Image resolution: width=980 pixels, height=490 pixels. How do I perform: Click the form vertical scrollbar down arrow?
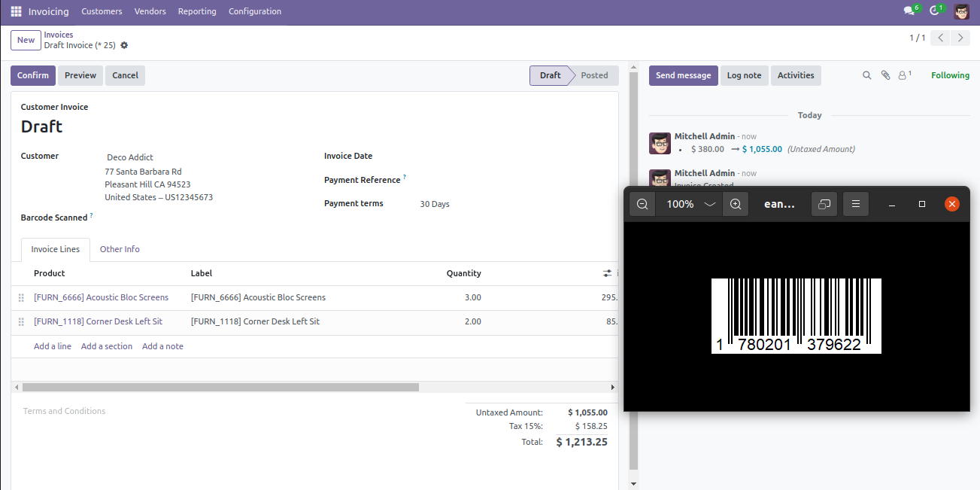(633, 484)
